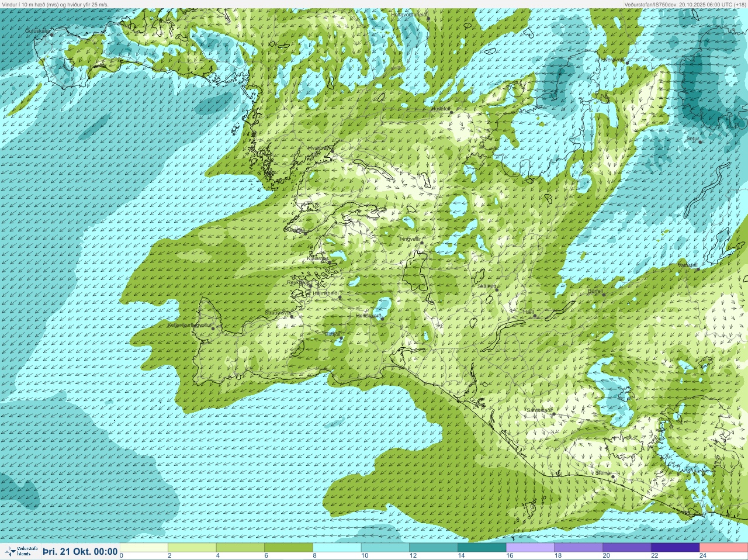Click the Holtavörðuheiði station dot

[x=428, y=19]
